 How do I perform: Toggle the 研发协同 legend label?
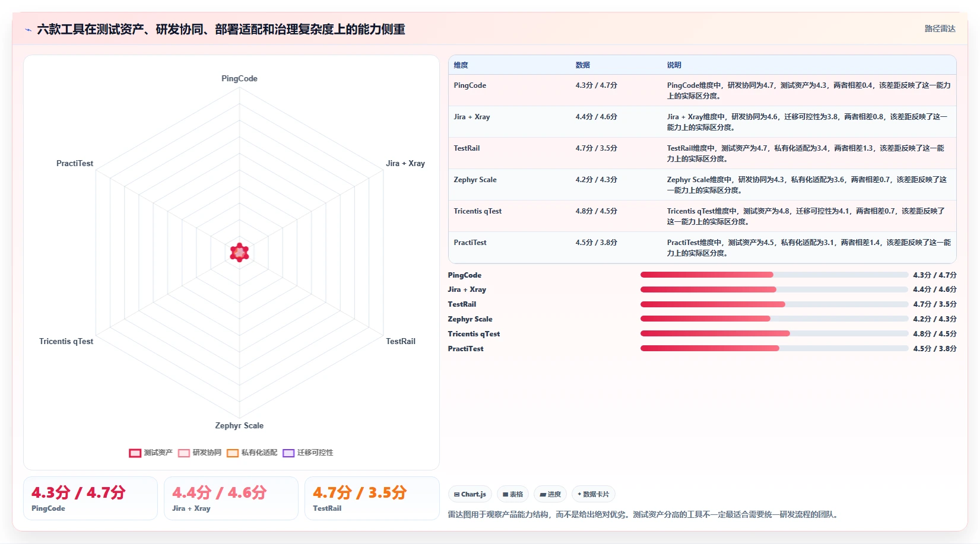(x=207, y=453)
